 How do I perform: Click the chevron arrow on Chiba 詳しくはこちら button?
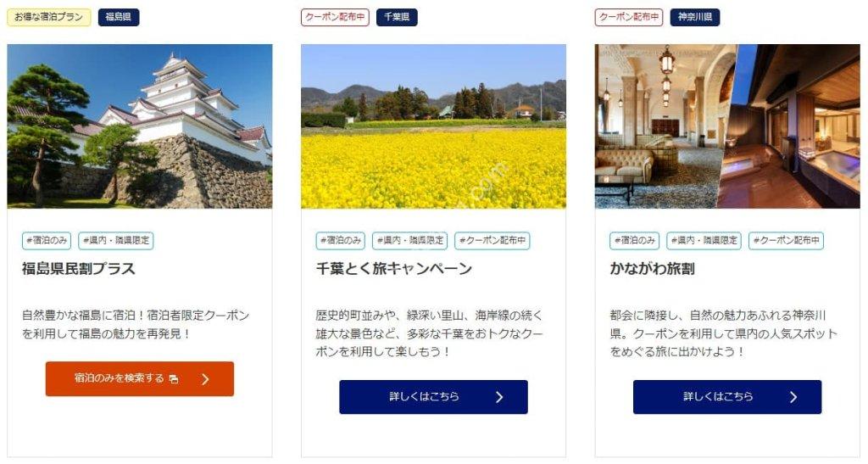coord(499,397)
